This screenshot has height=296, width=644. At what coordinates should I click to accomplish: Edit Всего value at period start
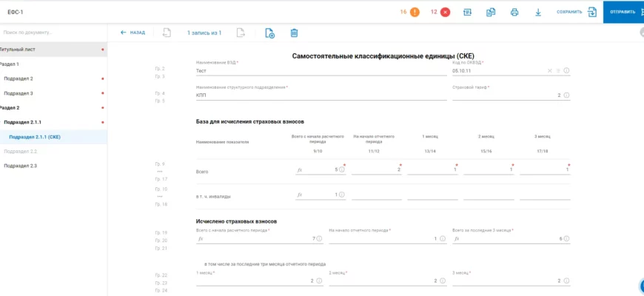[376, 169]
